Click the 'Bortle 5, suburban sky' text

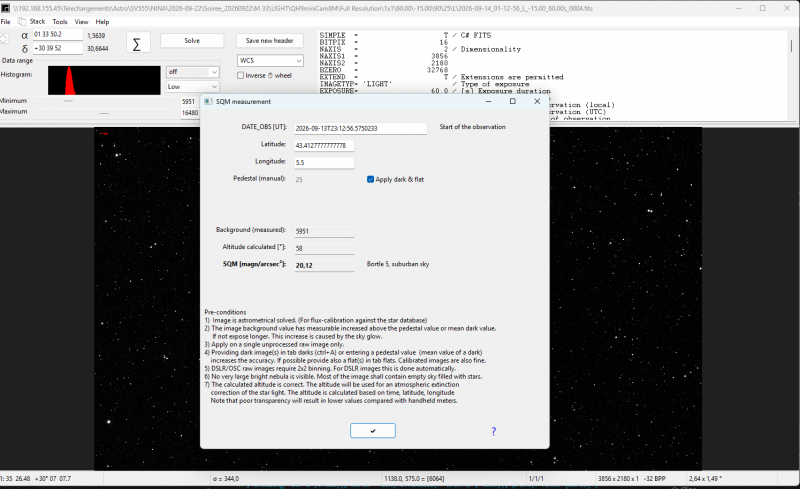click(398, 264)
